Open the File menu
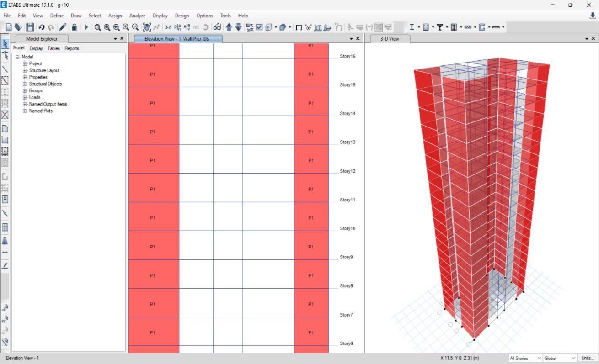599x364 pixels. pos(7,16)
